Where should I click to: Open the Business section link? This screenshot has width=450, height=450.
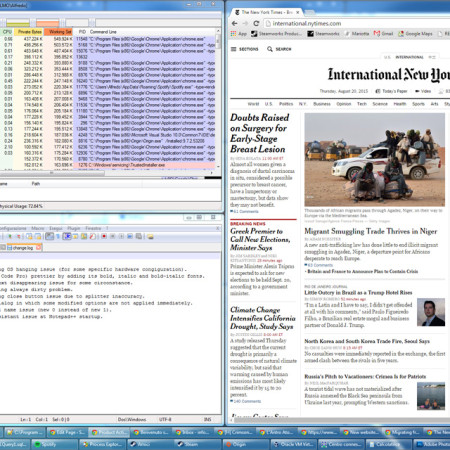pyautogui.click(x=322, y=104)
